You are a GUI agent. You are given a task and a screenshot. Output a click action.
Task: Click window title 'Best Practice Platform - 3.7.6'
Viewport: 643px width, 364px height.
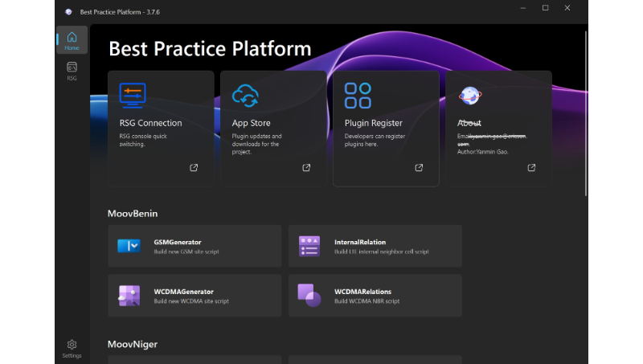(x=120, y=12)
